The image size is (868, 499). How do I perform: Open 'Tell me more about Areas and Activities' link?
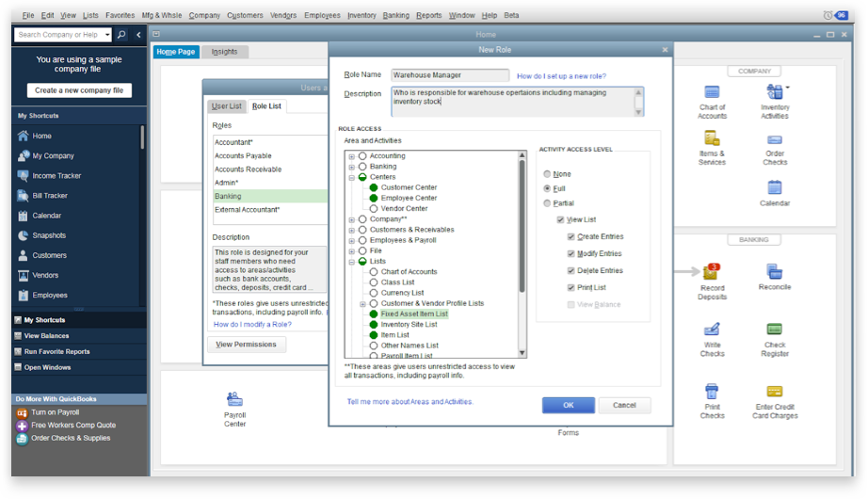(410, 402)
